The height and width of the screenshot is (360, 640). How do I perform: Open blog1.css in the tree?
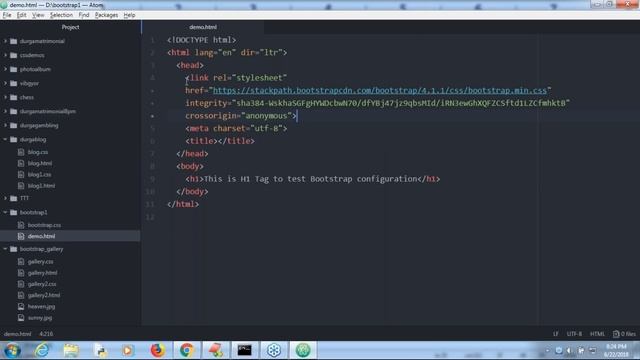[39, 174]
